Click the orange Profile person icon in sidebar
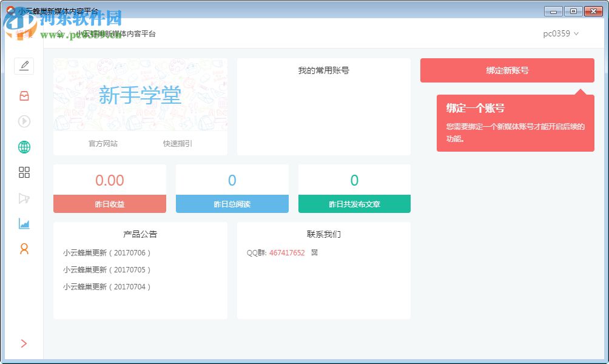This screenshot has height=364, width=609. pos(24,249)
